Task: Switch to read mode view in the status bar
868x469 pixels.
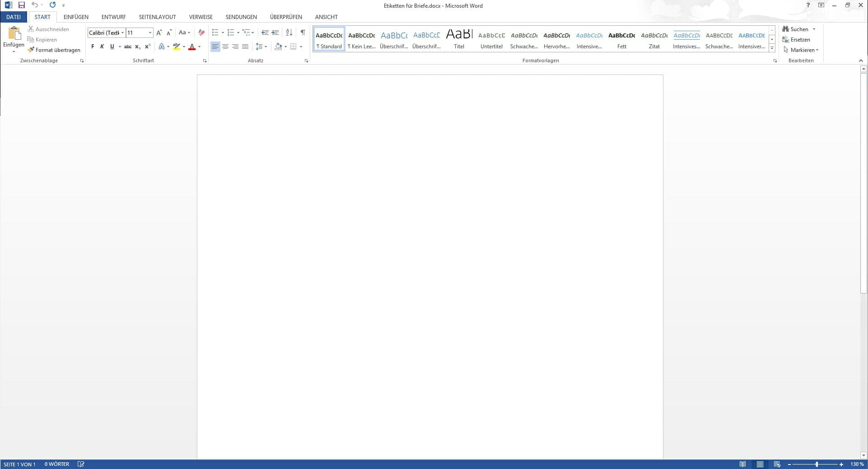Action: tap(742, 464)
